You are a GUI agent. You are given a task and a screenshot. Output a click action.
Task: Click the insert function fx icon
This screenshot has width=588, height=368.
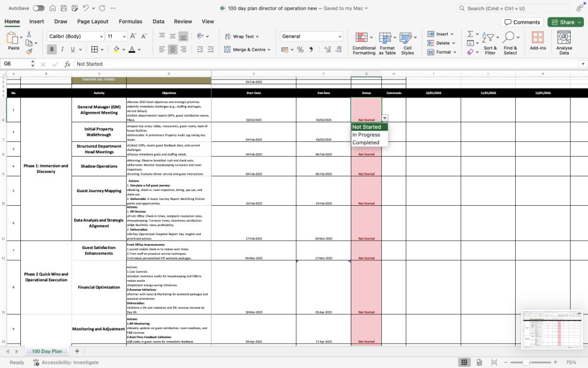click(68, 64)
